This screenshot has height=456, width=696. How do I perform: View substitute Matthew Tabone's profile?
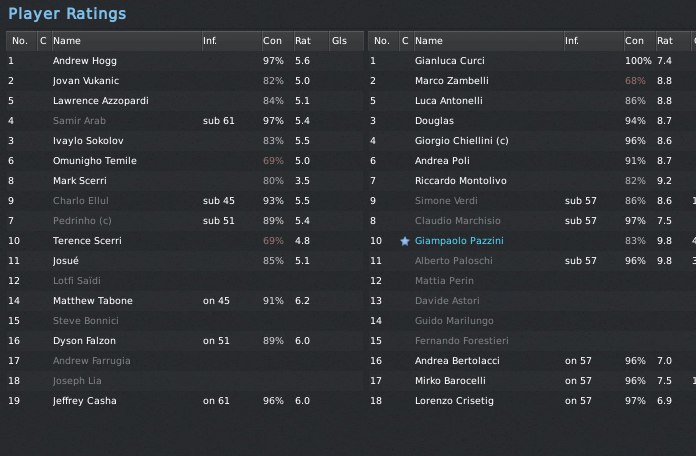click(x=92, y=301)
